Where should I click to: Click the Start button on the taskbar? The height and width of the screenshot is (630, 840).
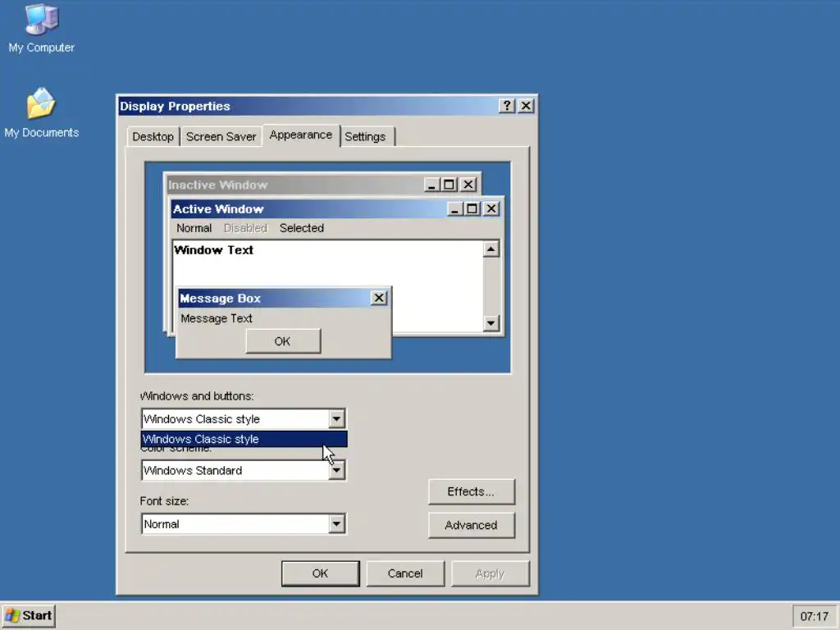[29, 615]
